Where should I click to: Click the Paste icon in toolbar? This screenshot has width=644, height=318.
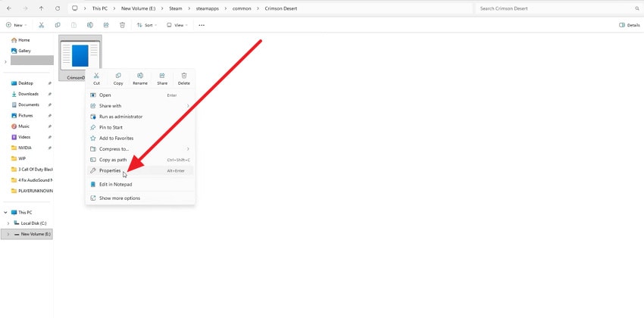click(74, 25)
